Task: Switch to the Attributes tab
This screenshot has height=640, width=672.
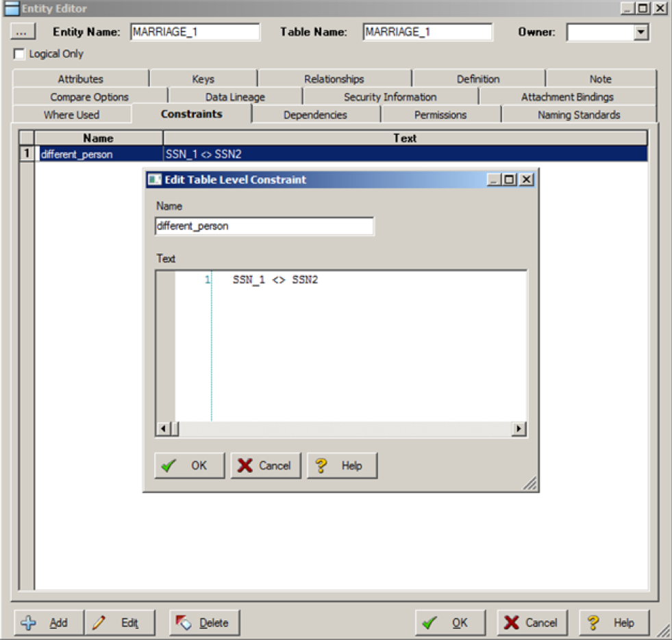Action: tap(80, 79)
